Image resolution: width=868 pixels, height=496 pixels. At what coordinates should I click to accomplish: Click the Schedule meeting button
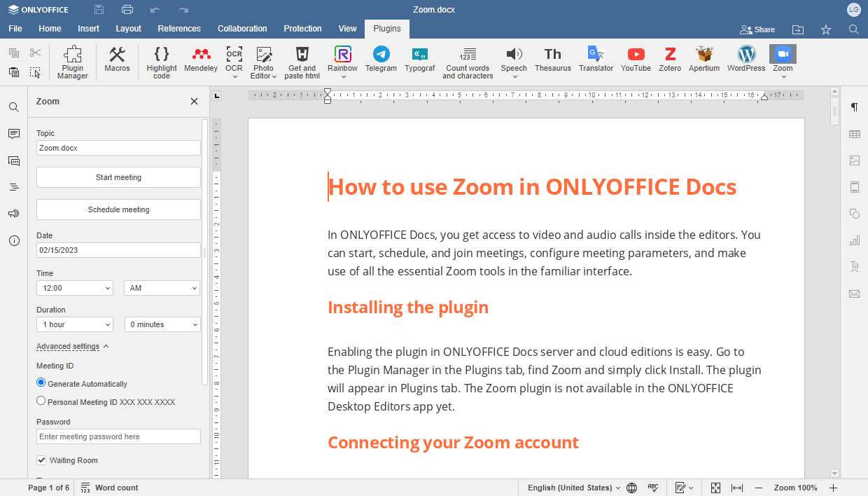click(118, 209)
